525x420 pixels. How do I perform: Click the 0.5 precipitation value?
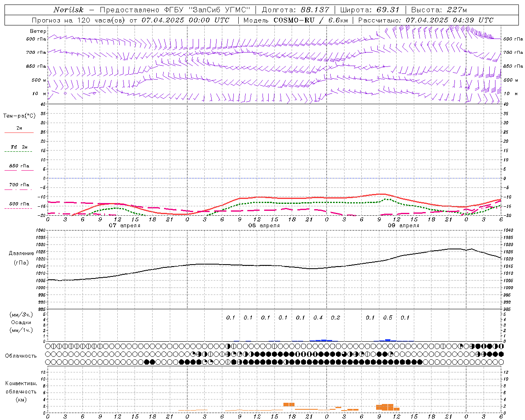coord(388,317)
